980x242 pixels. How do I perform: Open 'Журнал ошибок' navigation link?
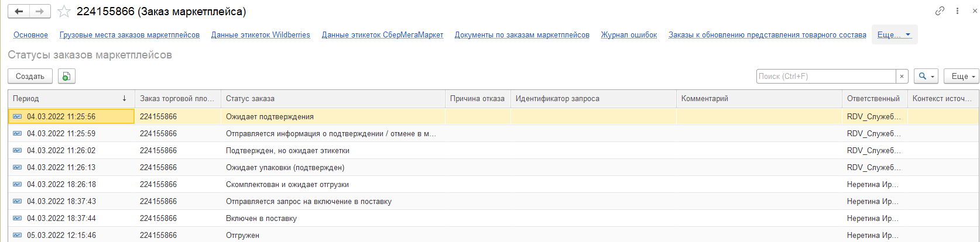[x=629, y=35]
